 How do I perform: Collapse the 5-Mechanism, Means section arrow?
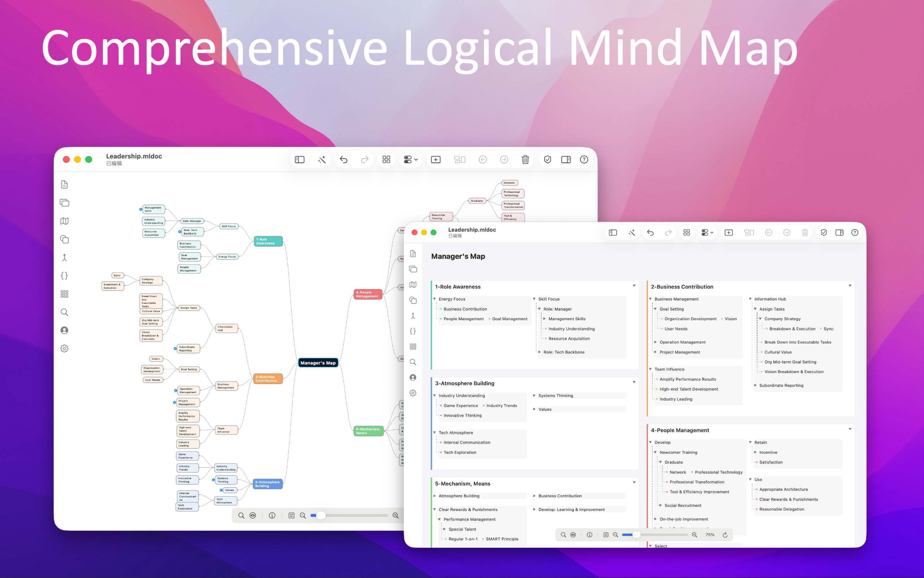(x=634, y=483)
